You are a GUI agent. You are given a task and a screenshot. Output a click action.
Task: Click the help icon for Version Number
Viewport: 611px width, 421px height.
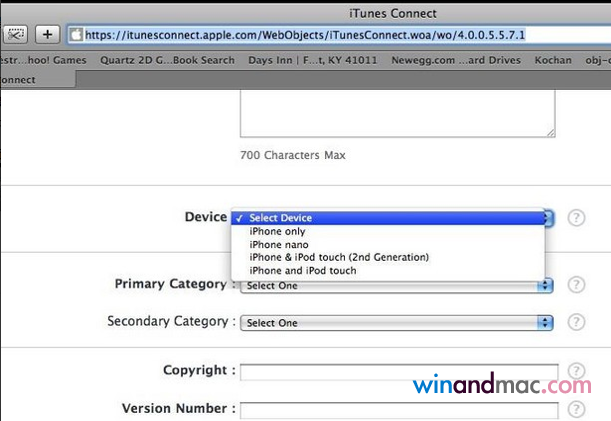(x=576, y=409)
